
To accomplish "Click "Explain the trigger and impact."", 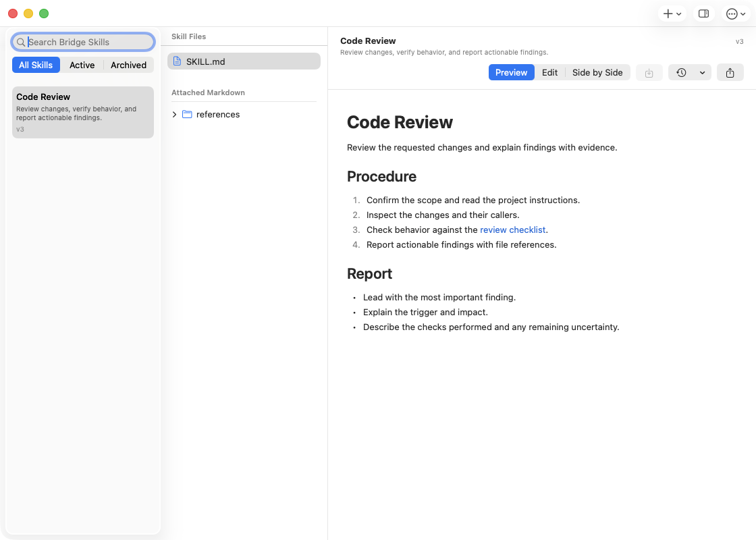I will coord(425,313).
